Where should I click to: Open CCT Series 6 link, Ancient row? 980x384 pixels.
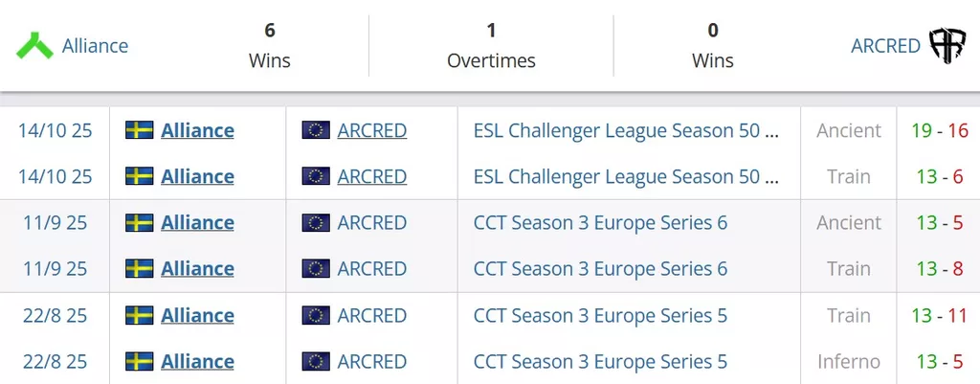click(600, 222)
